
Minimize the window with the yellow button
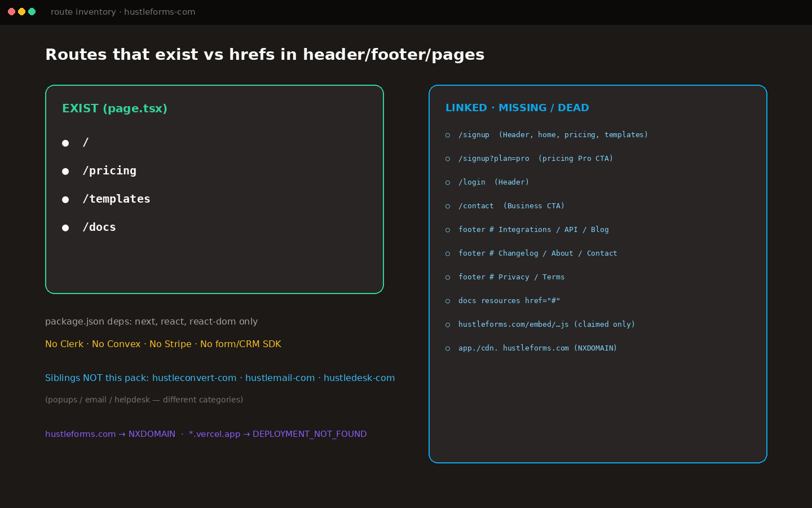pyautogui.click(x=21, y=12)
